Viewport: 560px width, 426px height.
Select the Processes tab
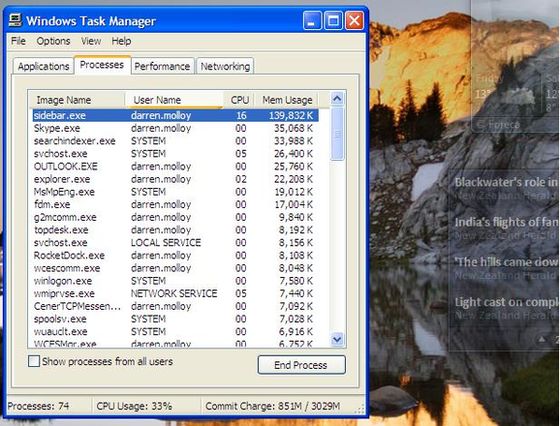coord(102,65)
